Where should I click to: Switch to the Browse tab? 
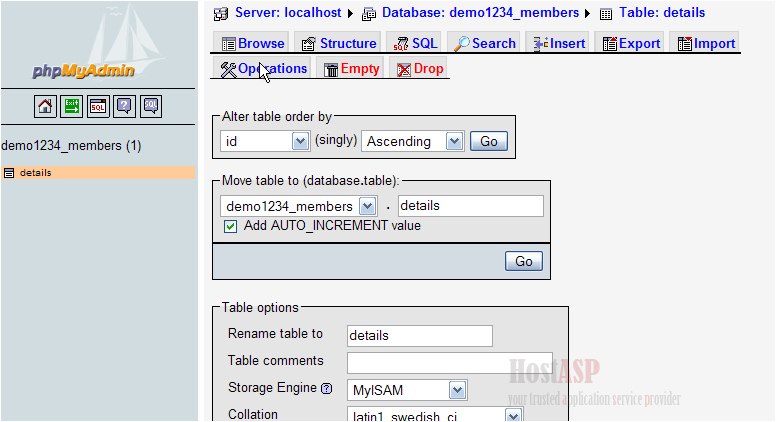252,43
